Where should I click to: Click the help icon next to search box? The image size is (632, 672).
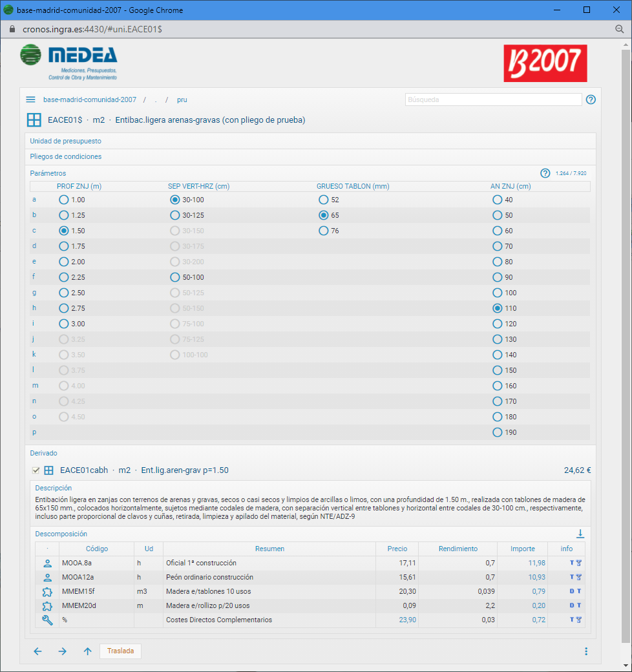591,100
